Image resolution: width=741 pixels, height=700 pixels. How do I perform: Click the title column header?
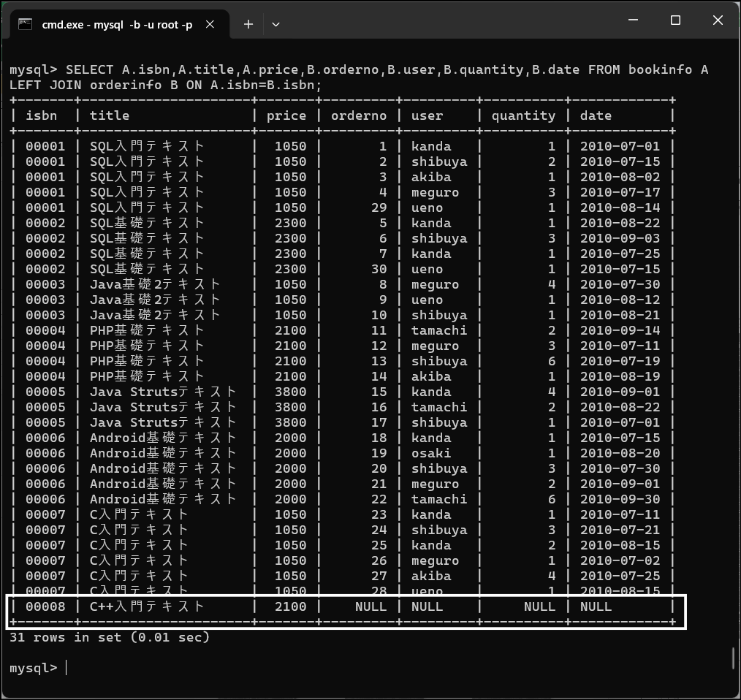click(110, 115)
